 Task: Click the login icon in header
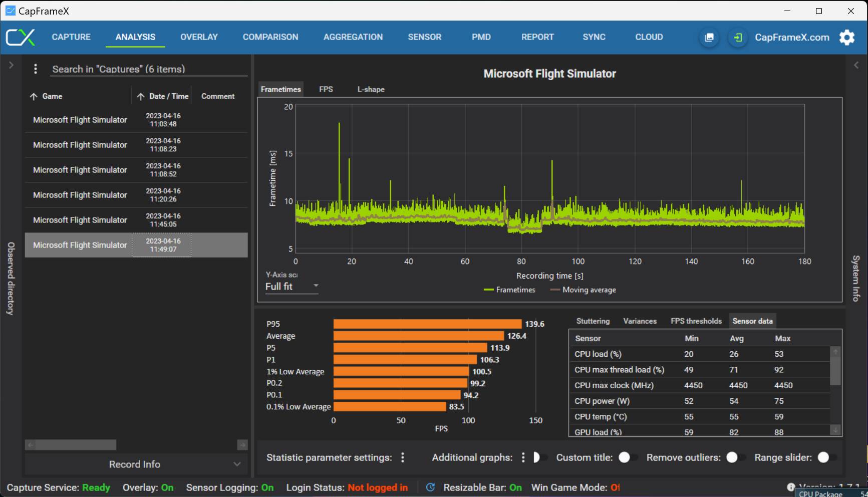738,38
